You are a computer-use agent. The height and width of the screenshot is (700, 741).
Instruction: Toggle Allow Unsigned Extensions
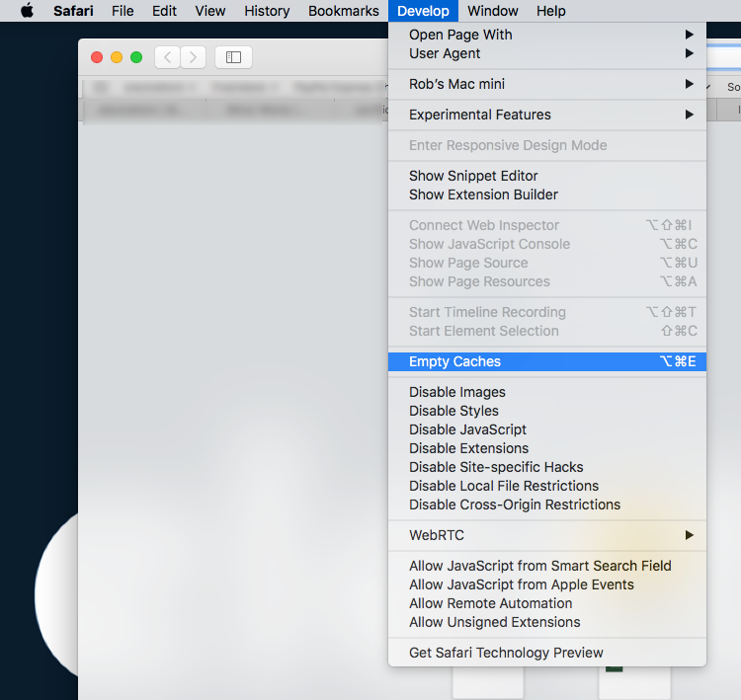(x=547, y=622)
